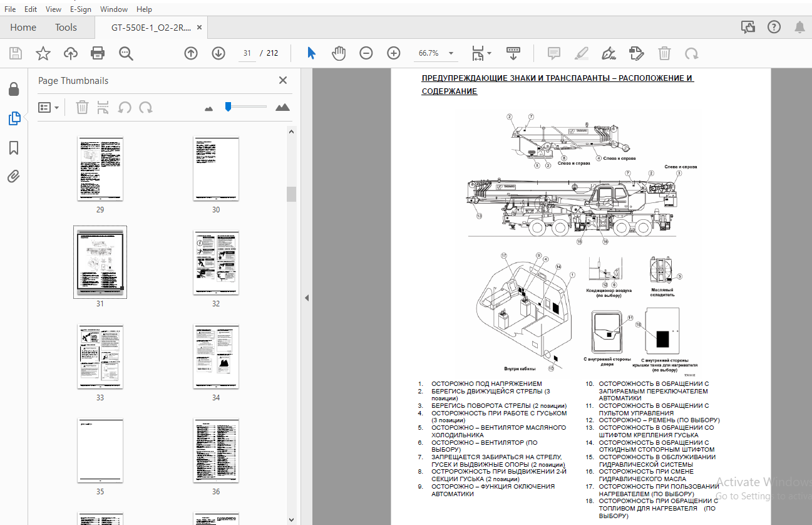The height and width of the screenshot is (525, 812).
Task: Reduce thumbnail size with small mountain icon
Action: pos(209,108)
